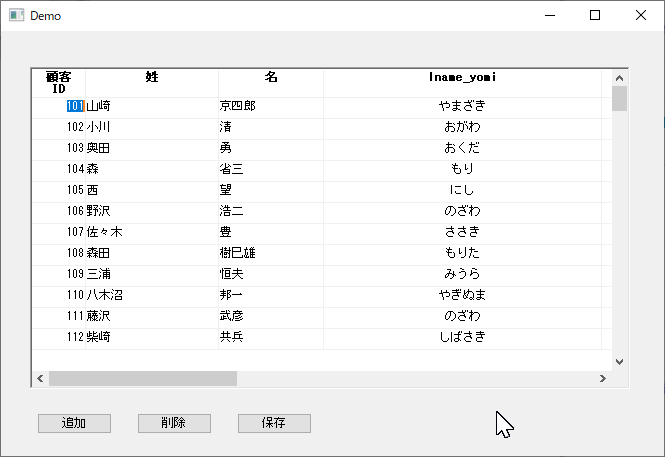The height and width of the screenshot is (457, 665).
Task: Click the vertical scrollbar up arrow
Action: click(619, 76)
